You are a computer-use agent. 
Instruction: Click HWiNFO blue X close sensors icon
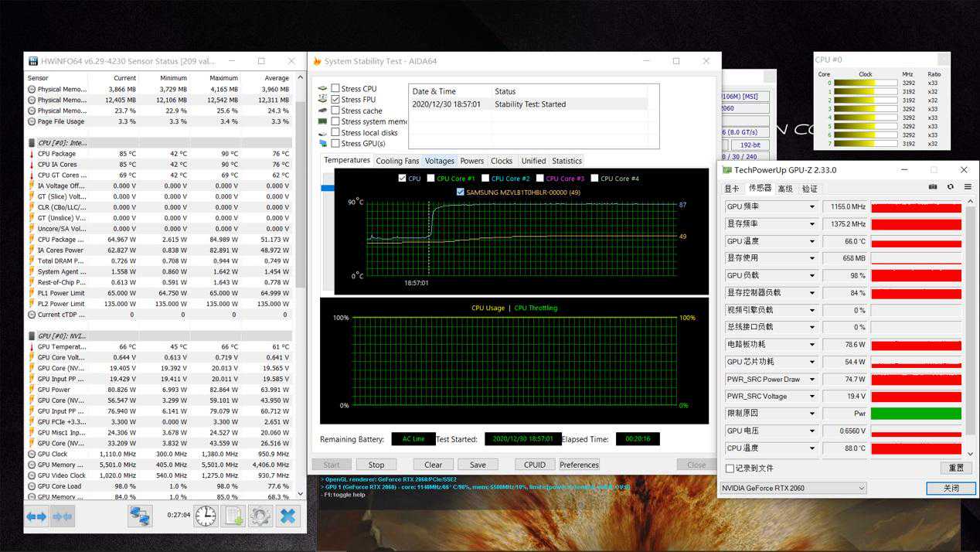(x=288, y=516)
